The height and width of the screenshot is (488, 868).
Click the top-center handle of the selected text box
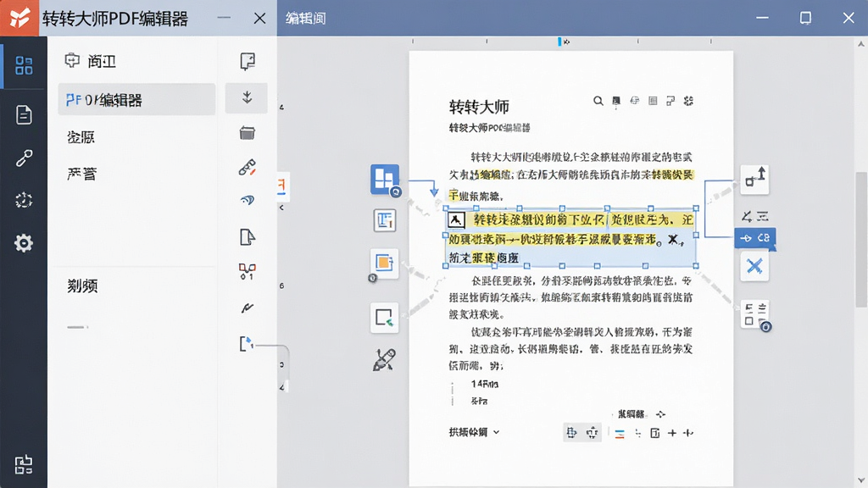[x=563, y=208]
